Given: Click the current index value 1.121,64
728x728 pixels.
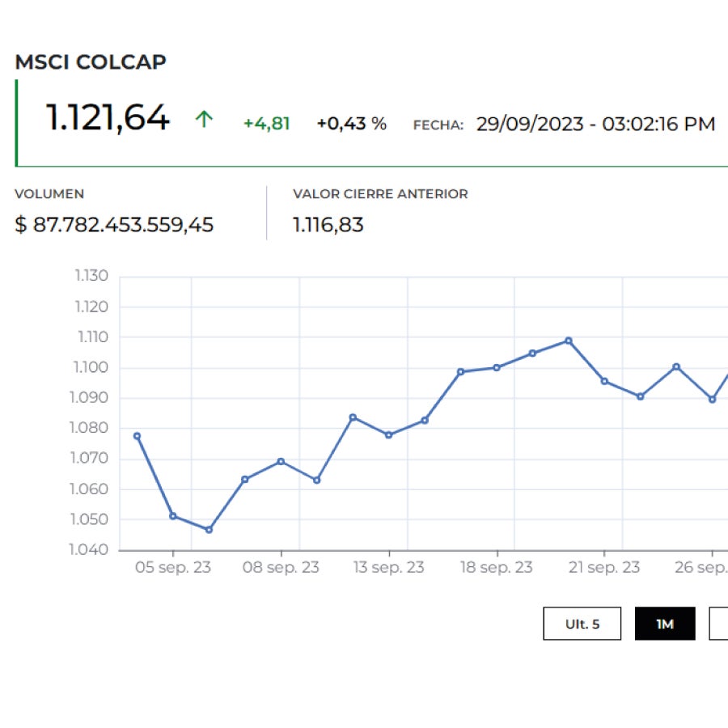Looking at the screenshot, I should point(107,119).
